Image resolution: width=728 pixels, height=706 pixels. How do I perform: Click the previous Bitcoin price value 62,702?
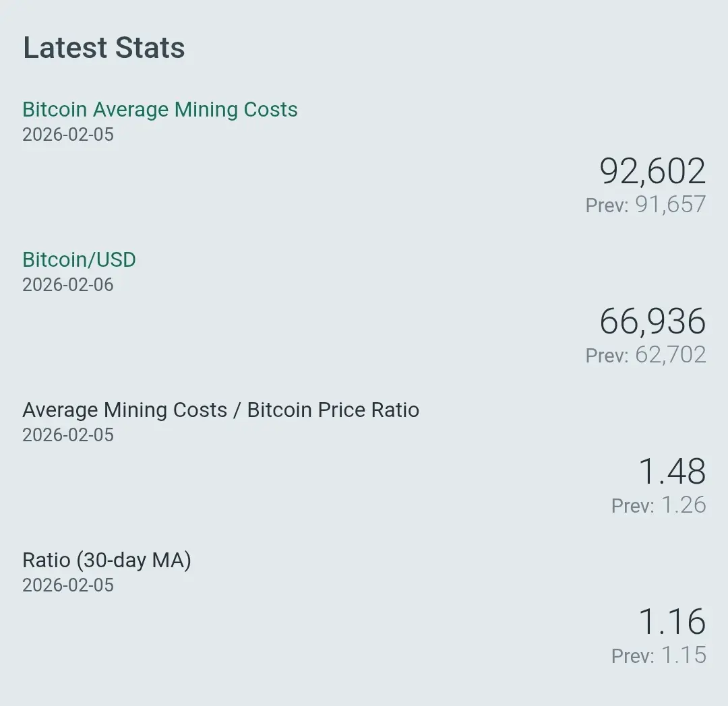(x=670, y=355)
